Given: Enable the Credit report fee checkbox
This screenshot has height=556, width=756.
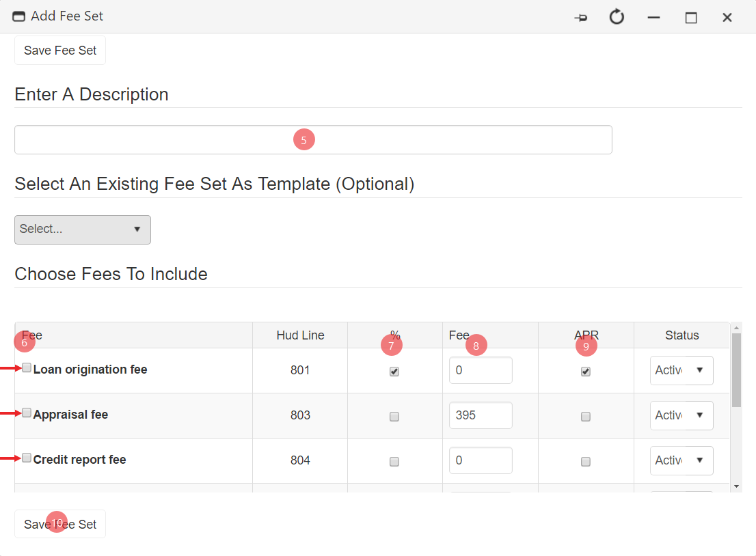Looking at the screenshot, I should [x=27, y=458].
